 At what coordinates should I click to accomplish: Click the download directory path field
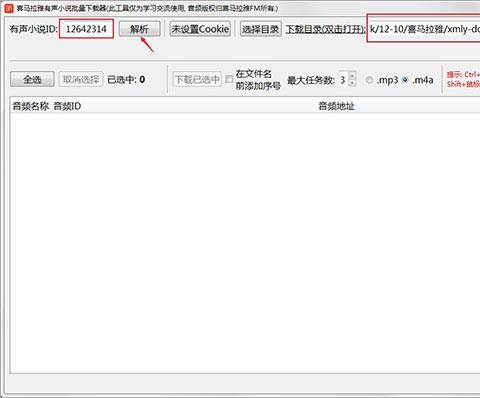424,29
